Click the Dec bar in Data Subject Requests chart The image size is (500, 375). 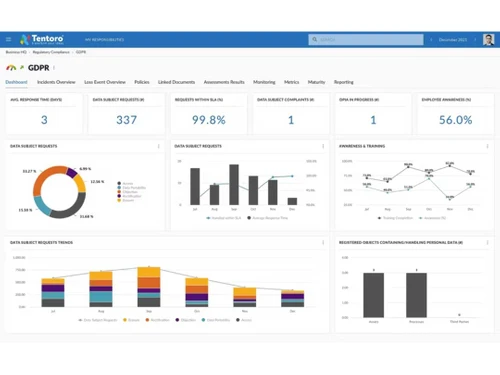[x=292, y=201]
